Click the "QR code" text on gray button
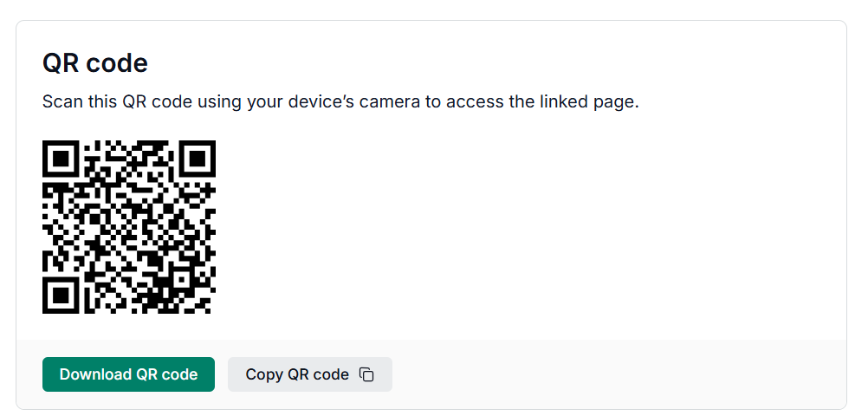This screenshot has height=416, width=868. pos(318,374)
